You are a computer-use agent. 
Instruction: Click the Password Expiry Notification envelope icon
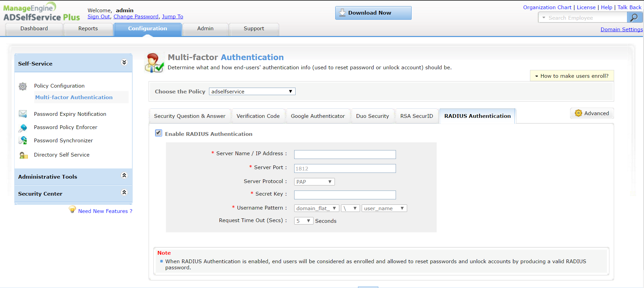[x=23, y=114]
